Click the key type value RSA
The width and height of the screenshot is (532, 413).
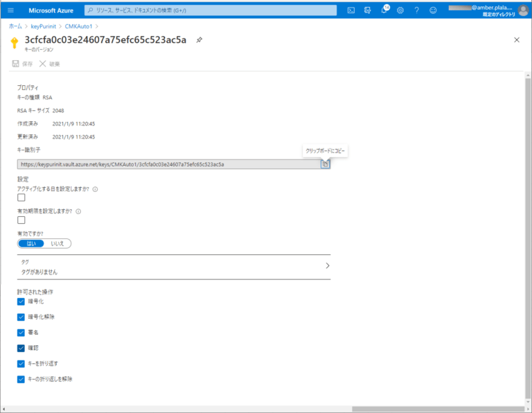click(48, 98)
